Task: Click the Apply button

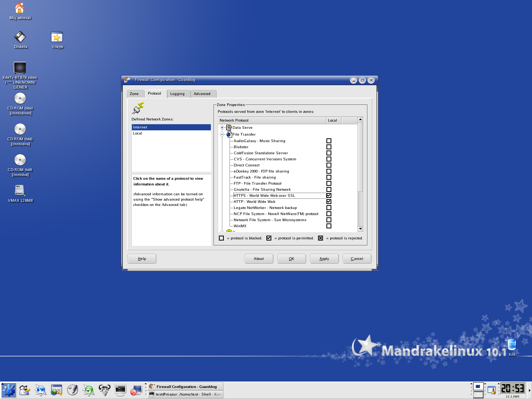Action: (x=324, y=259)
